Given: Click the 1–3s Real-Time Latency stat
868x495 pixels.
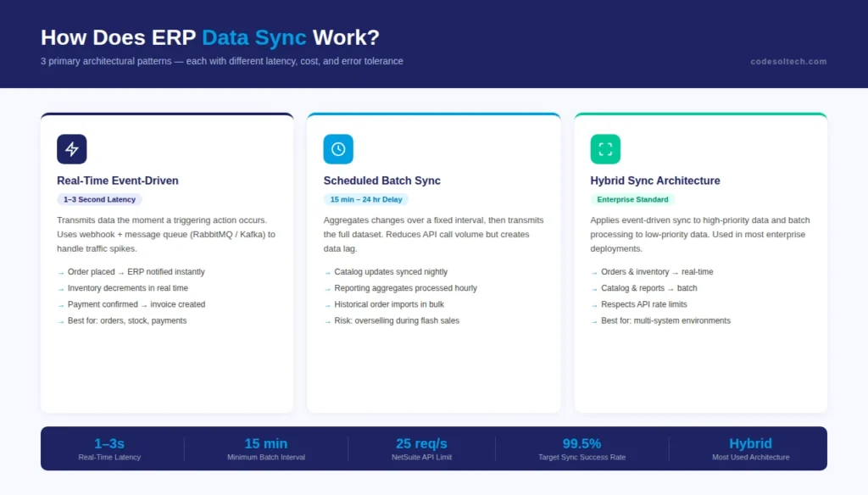Looking at the screenshot, I should click(x=109, y=449).
